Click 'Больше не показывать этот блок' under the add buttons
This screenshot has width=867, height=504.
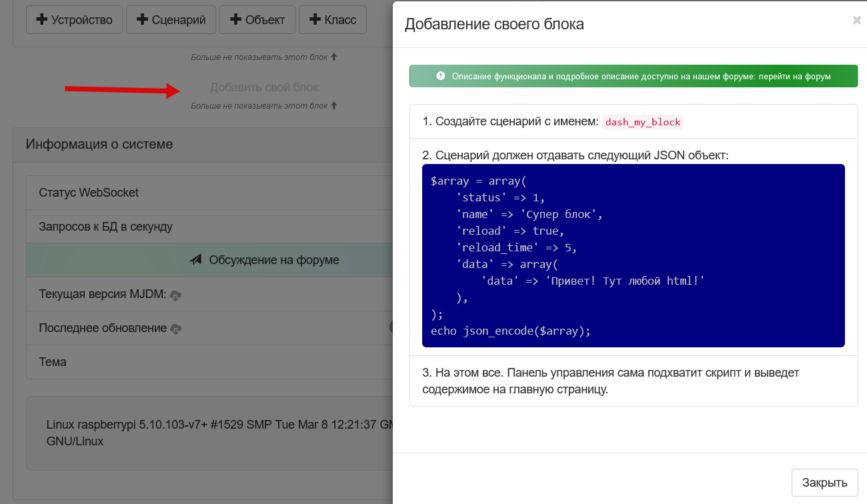pyautogui.click(x=259, y=57)
